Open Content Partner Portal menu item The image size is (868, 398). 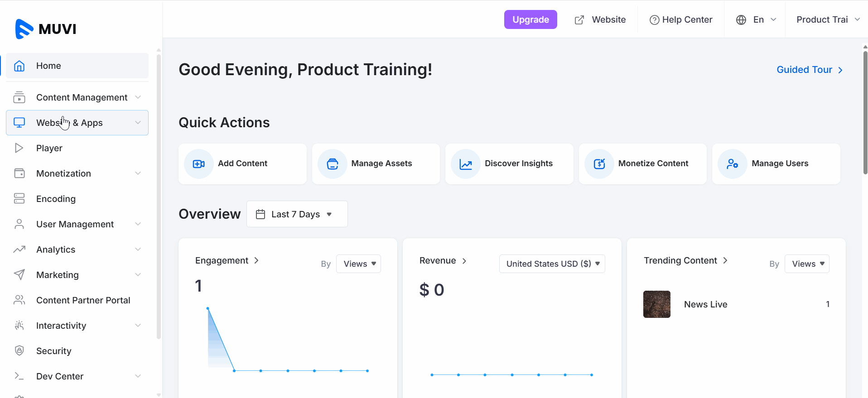83,300
